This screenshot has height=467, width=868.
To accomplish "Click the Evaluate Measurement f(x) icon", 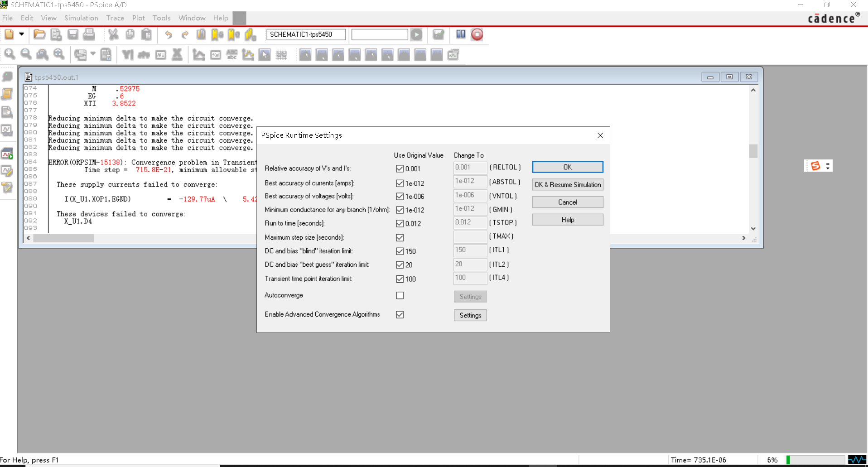I will [x=216, y=55].
